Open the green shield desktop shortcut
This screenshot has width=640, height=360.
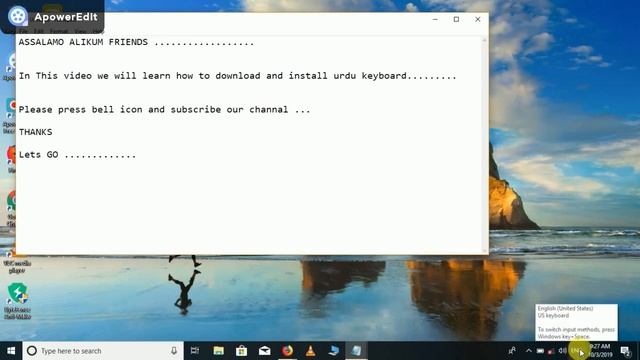coord(18,300)
